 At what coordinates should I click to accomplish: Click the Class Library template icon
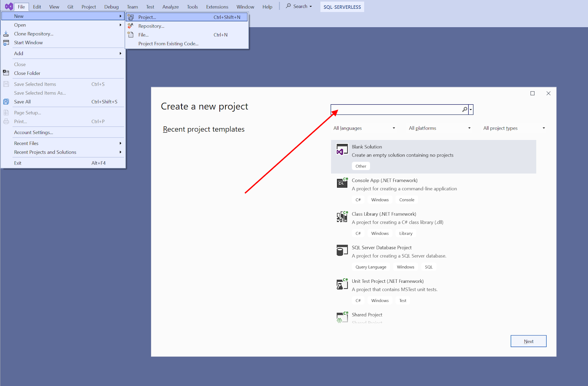pyautogui.click(x=342, y=216)
